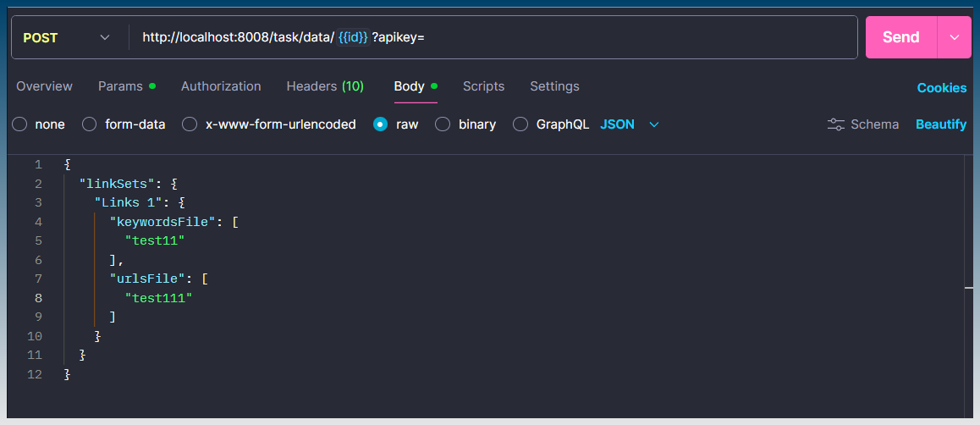This screenshot has width=980, height=425.
Task: Select the form-data radio button
Action: point(90,124)
